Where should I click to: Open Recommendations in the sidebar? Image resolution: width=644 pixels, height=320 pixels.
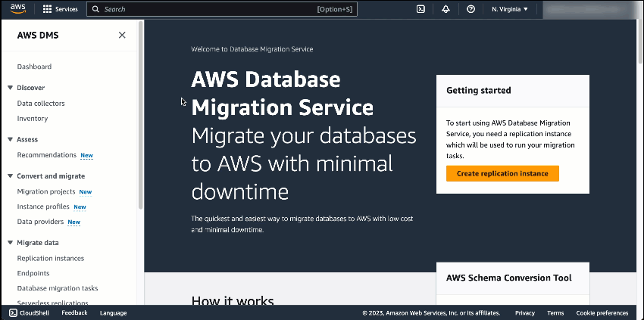[46, 155]
